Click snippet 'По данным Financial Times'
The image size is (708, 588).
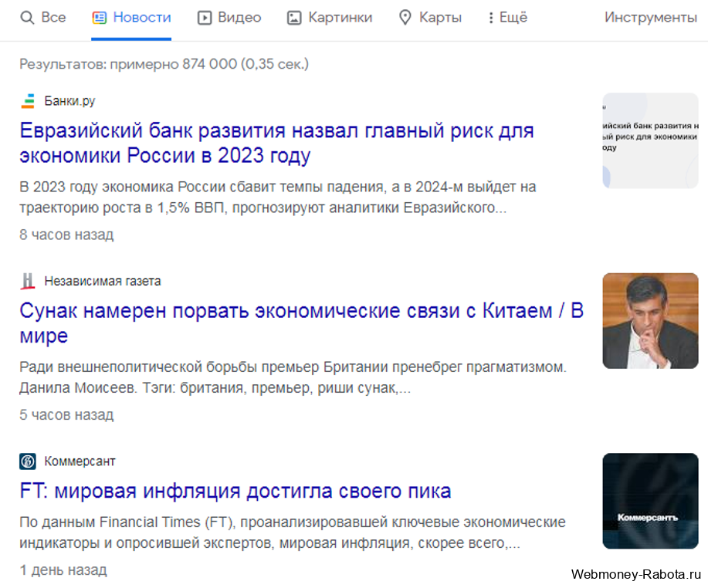[x=293, y=532]
